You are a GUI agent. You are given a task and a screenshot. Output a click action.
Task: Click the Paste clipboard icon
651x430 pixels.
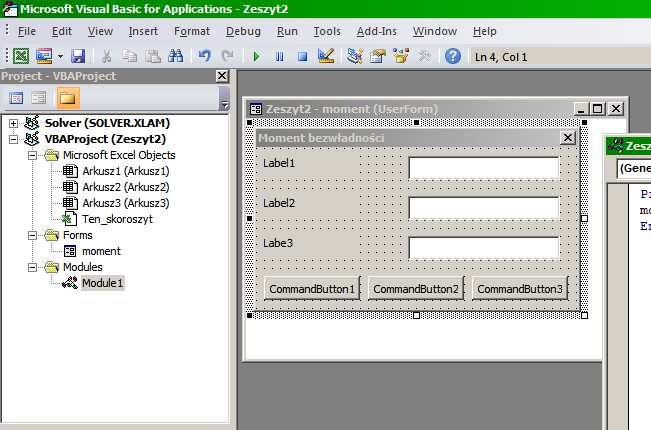(153, 56)
